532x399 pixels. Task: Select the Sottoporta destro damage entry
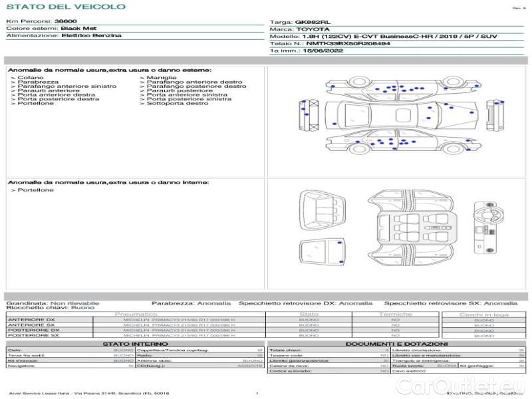(x=174, y=103)
